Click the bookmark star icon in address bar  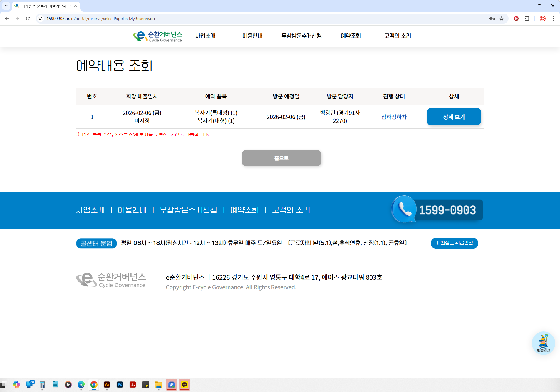pos(502,19)
